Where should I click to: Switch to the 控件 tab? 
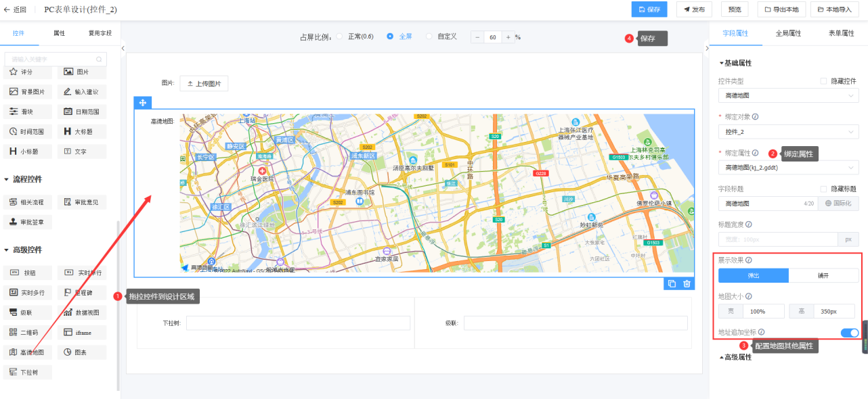19,32
